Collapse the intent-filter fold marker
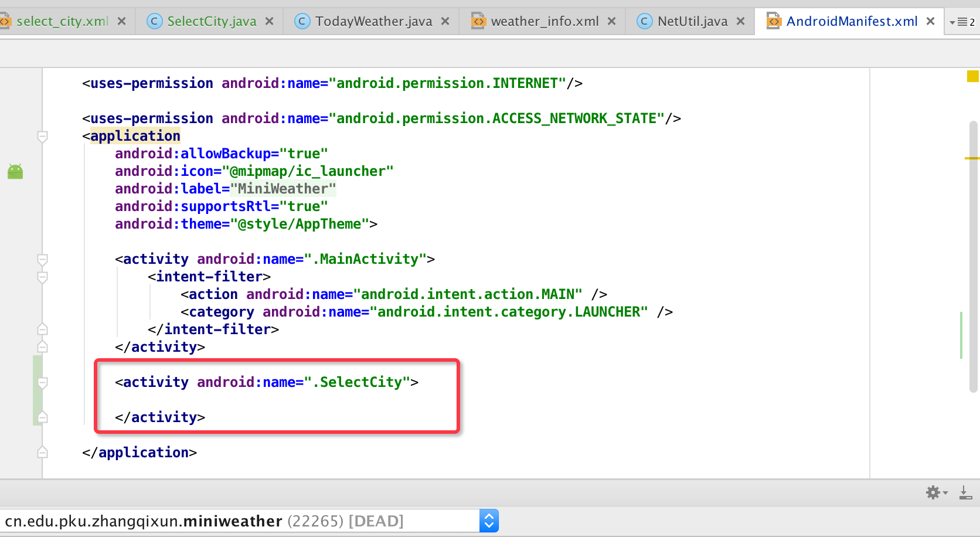This screenshot has width=980, height=537. [42, 277]
